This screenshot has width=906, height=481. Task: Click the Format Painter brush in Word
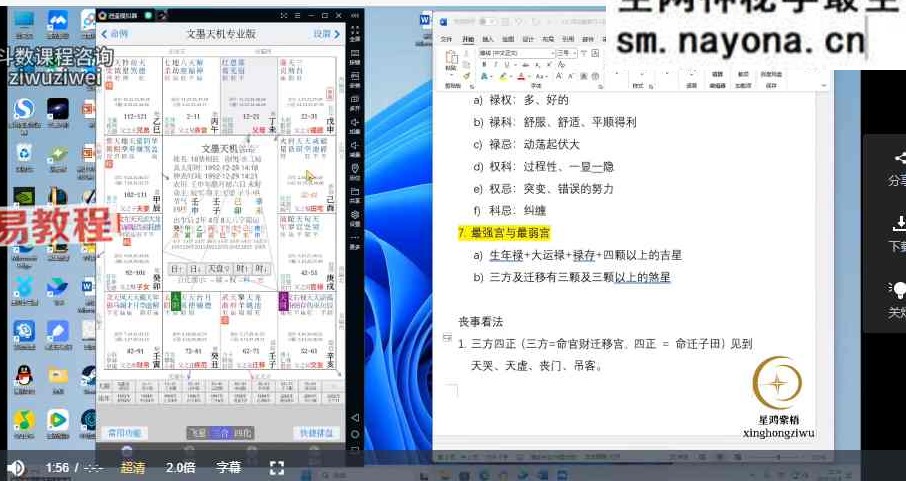click(466, 76)
